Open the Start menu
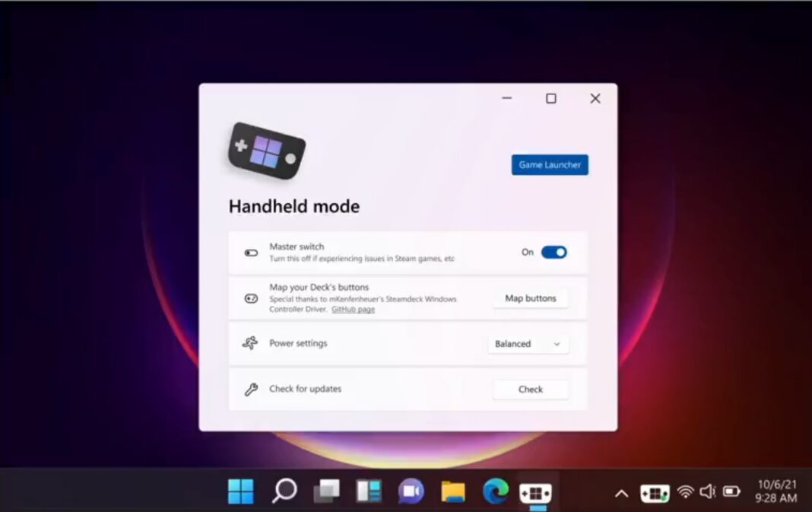812x512 pixels. (x=241, y=491)
